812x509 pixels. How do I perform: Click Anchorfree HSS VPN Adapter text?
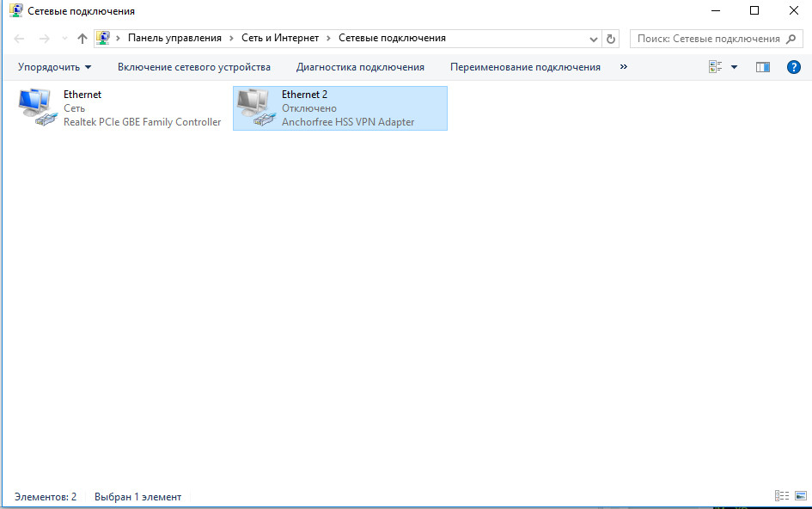(x=348, y=122)
